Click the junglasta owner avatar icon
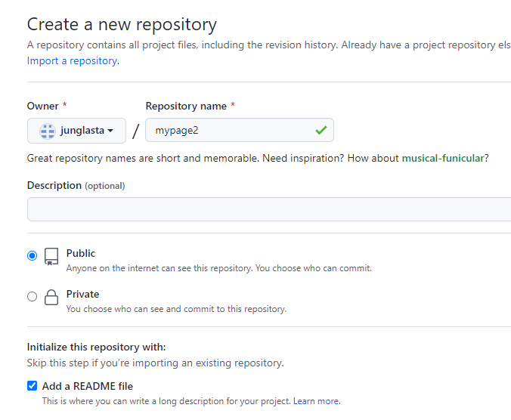 (48, 131)
